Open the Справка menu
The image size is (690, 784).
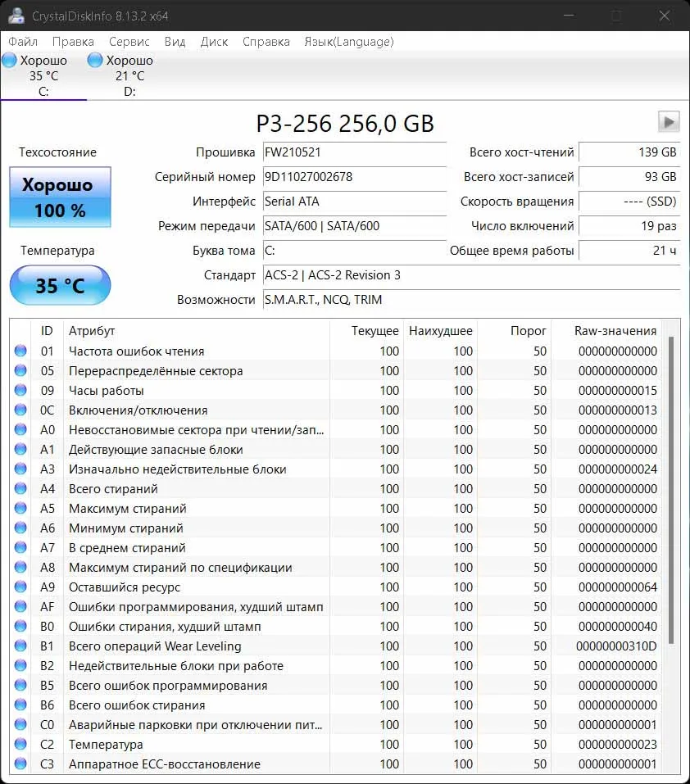click(x=266, y=42)
